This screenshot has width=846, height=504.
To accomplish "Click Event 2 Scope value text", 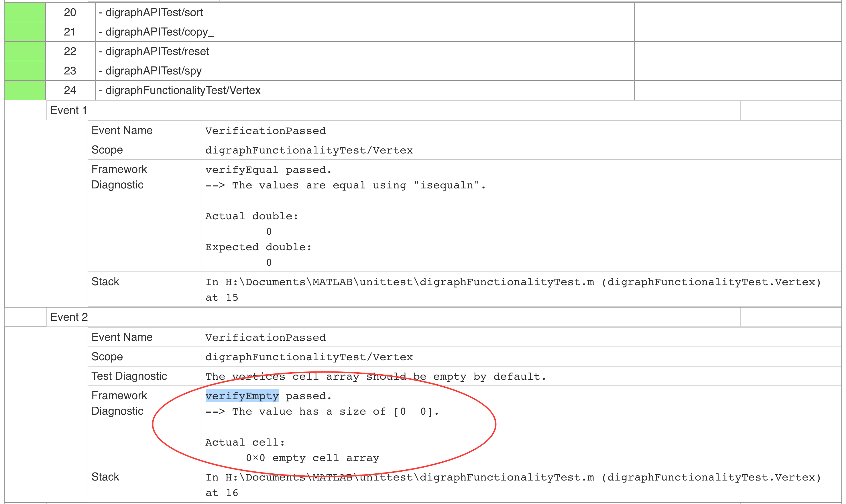I will (x=309, y=357).
